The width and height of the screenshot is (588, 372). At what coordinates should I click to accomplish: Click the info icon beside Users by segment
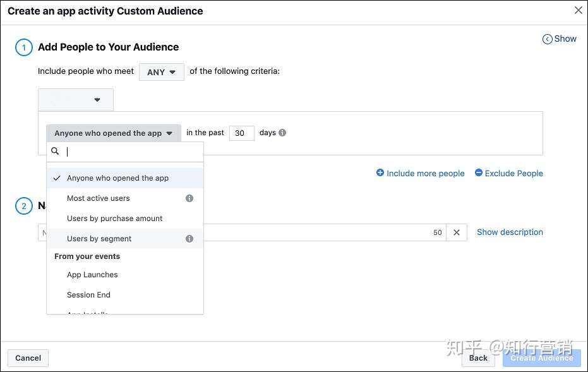[x=189, y=238]
